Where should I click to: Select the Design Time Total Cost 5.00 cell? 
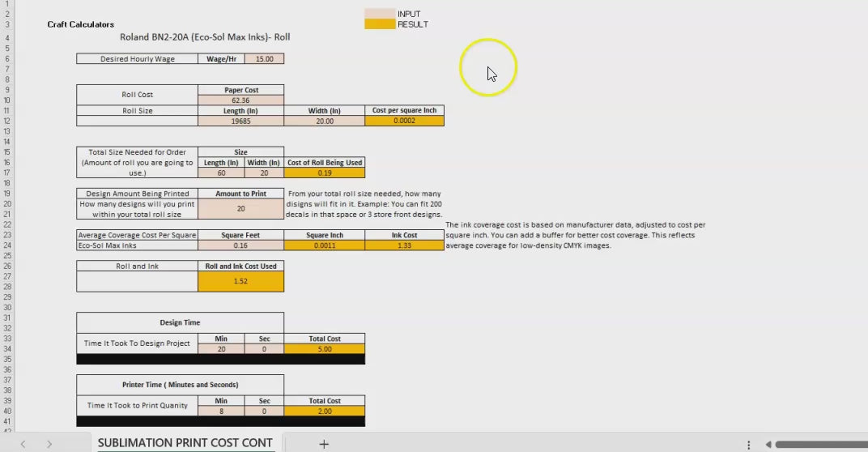pyautogui.click(x=324, y=349)
